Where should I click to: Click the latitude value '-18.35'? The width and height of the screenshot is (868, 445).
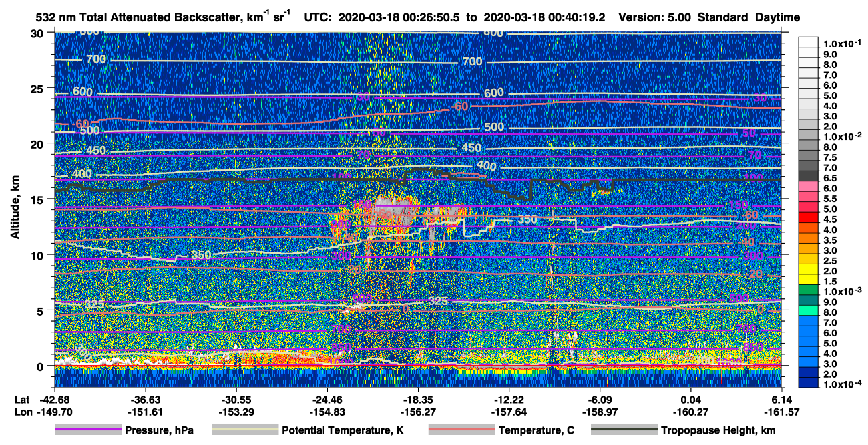click(x=417, y=400)
